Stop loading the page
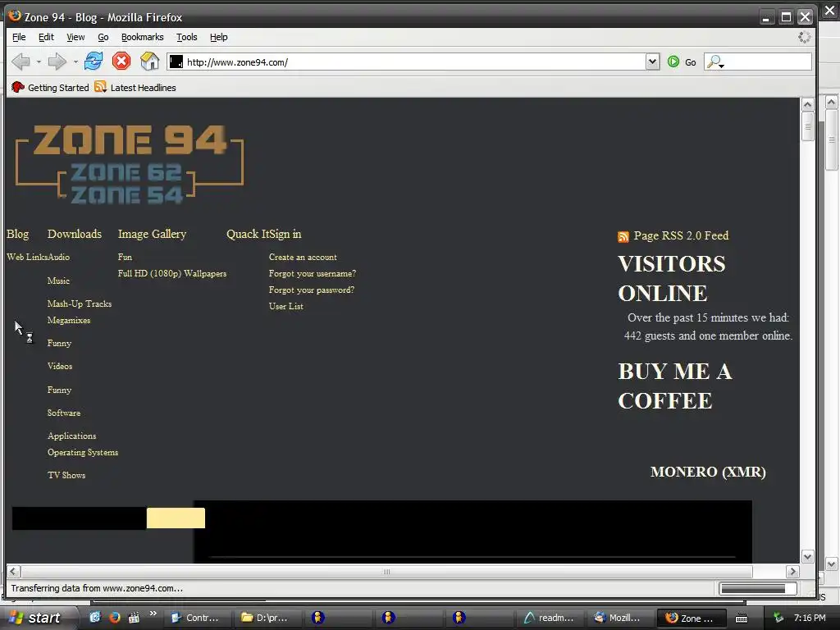Screen dimensions: 840x630 click(x=121, y=61)
